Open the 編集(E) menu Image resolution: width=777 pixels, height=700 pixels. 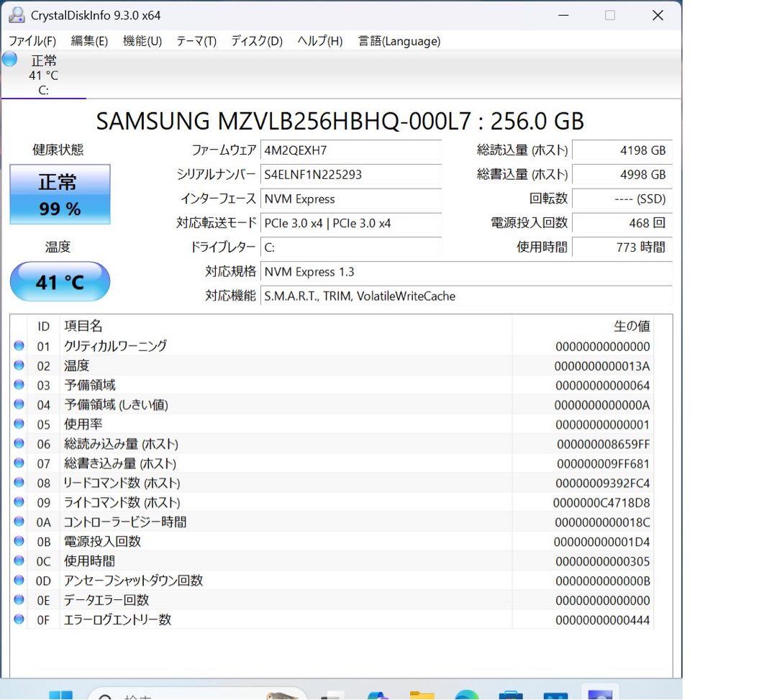pos(89,41)
